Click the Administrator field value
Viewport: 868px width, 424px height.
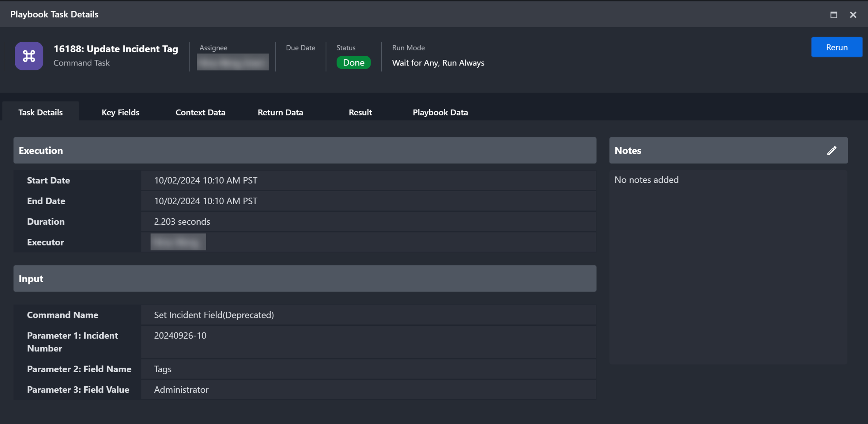pyautogui.click(x=181, y=389)
